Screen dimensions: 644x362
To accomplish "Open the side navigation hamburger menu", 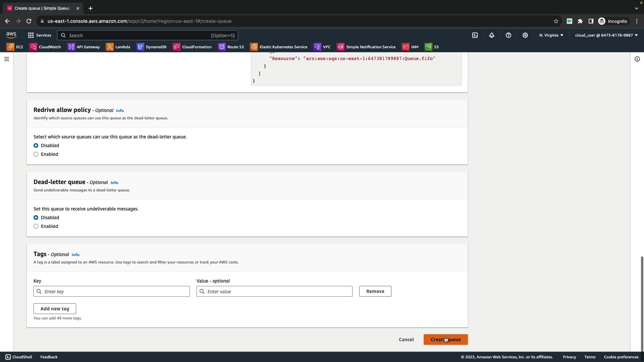I will click(x=7, y=59).
